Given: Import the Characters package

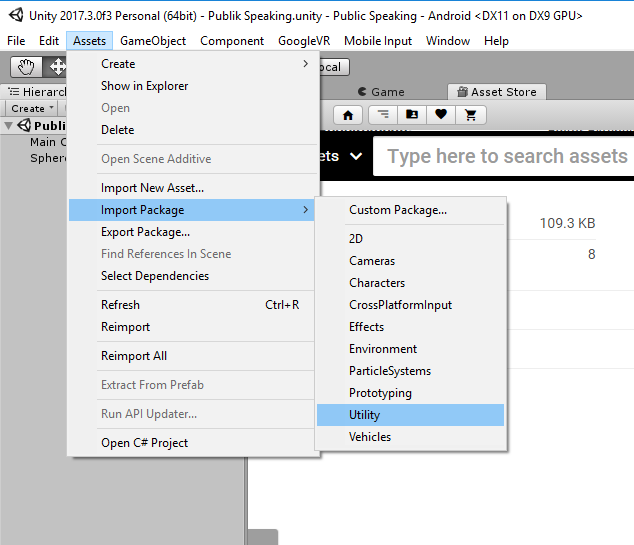Looking at the screenshot, I should 410,283.
